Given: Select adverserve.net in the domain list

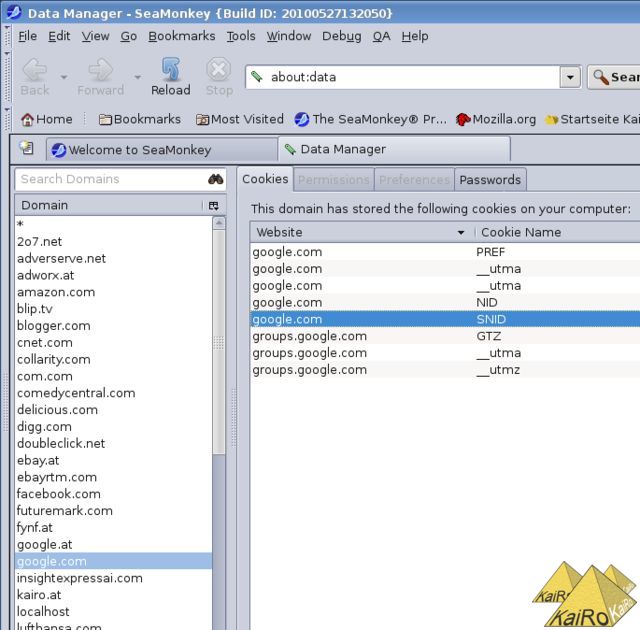Looking at the screenshot, I should (x=113, y=258).
